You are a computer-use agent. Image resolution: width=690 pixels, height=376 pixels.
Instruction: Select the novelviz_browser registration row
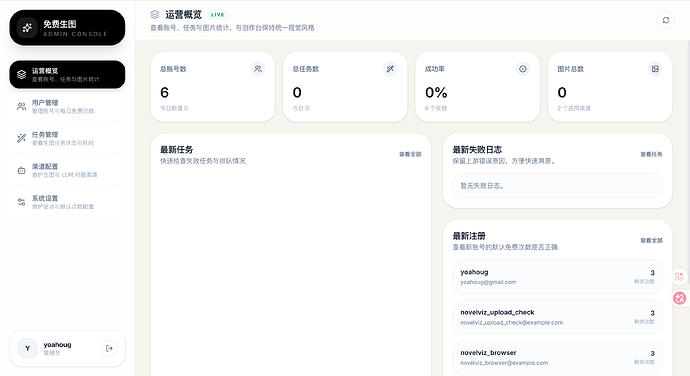pyautogui.click(x=558, y=357)
